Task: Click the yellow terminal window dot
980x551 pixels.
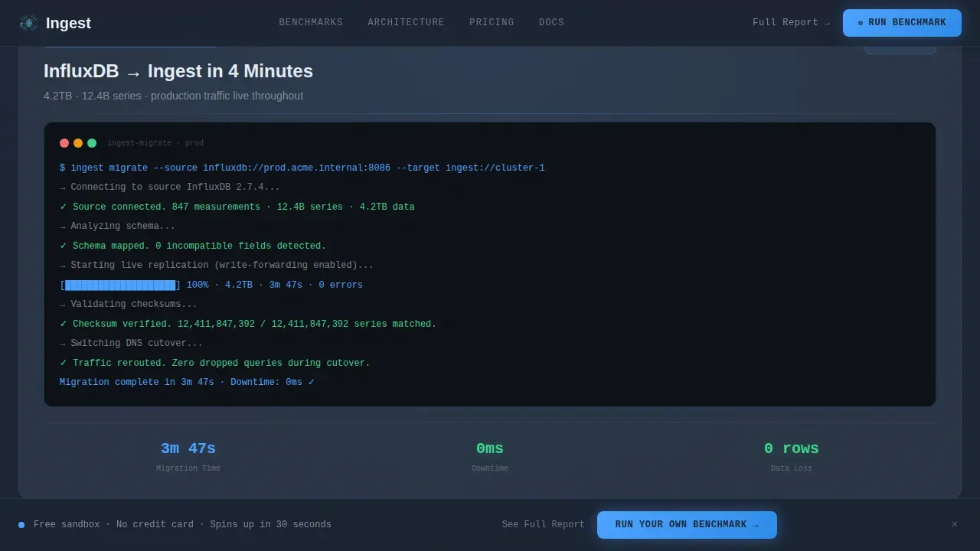Action: click(78, 143)
